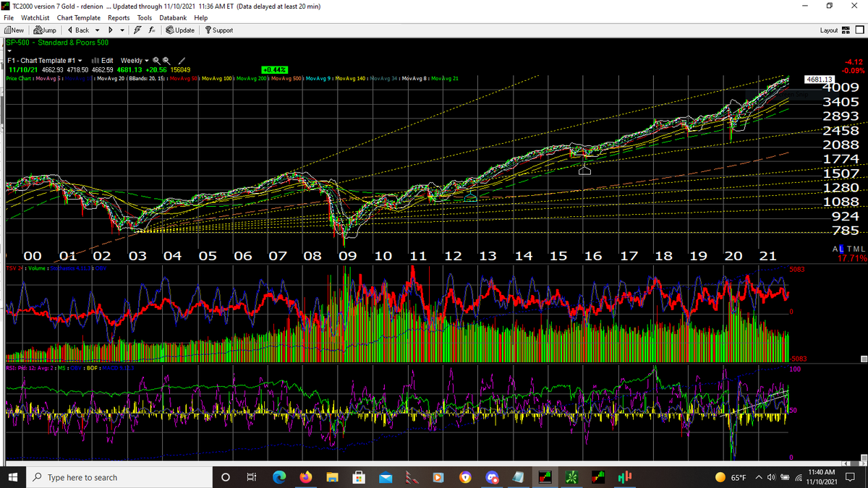Image resolution: width=868 pixels, height=488 pixels.
Task: Open the Weekly timeframe dropdown
Action: [x=135, y=60]
